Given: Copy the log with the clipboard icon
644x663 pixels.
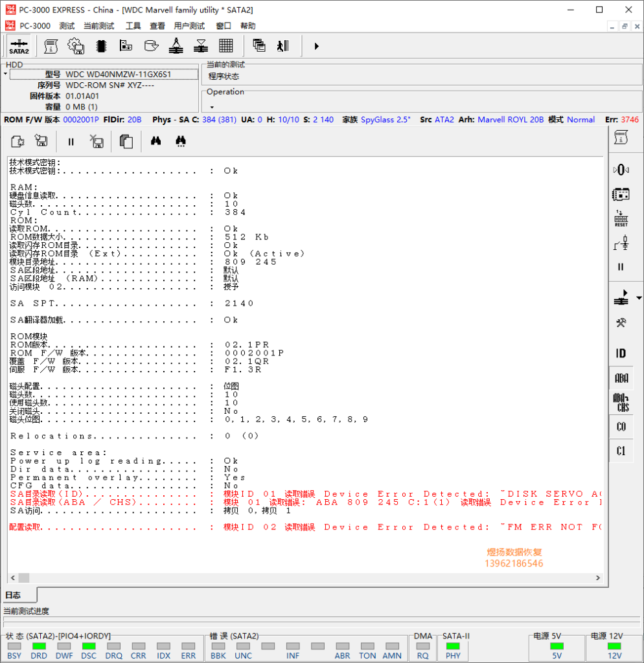Looking at the screenshot, I should pyautogui.click(x=126, y=141).
